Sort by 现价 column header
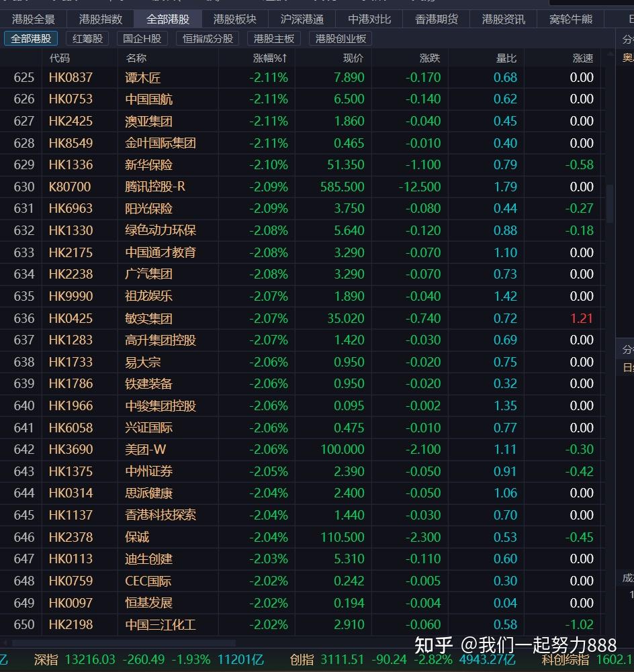The image size is (634, 672). 353,58
